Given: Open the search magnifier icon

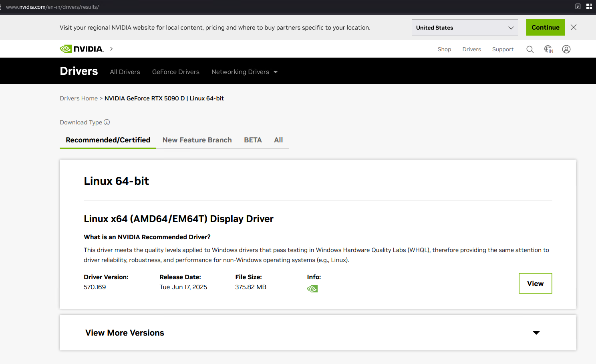Looking at the screenshot, I should tap(530, 49).
